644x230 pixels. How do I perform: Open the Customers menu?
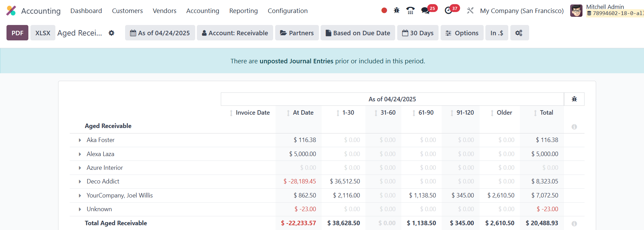pyautogui.click(x=127, y=11)
